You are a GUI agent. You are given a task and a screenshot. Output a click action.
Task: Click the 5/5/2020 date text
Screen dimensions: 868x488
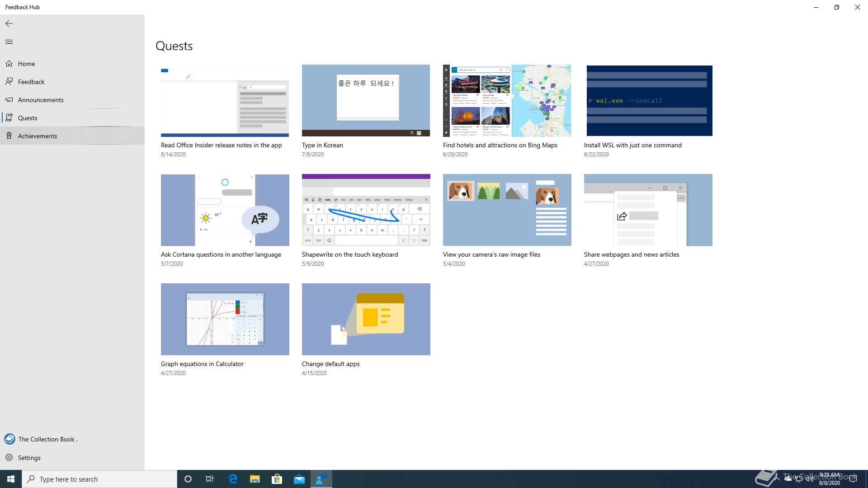coord(313,264)
